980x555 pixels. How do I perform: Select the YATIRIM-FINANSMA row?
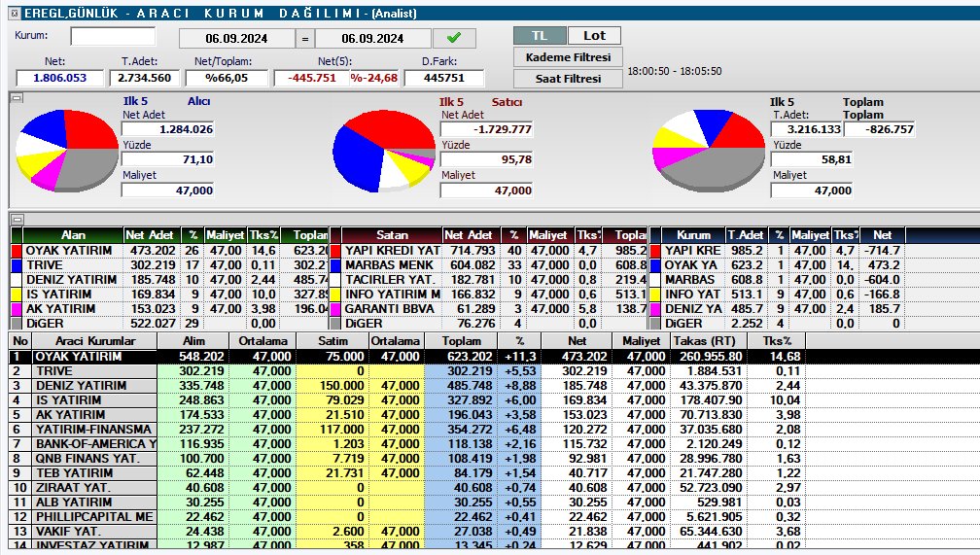click(x=494, y=430)
